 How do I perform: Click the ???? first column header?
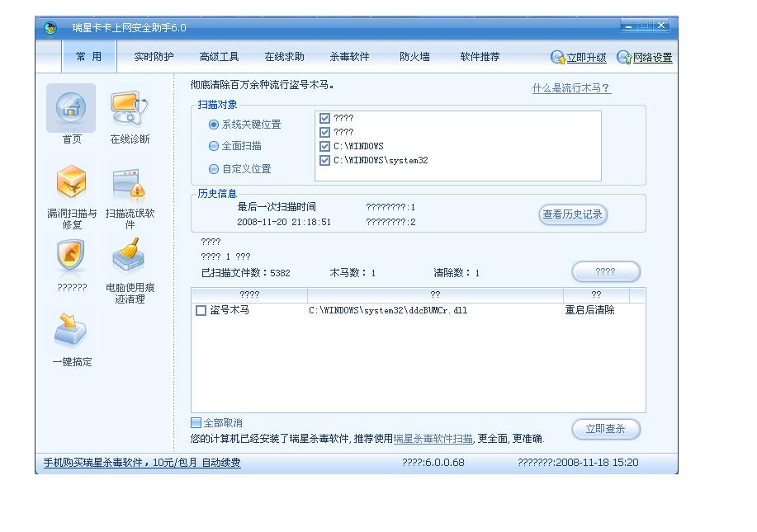(x=249, y=294)
